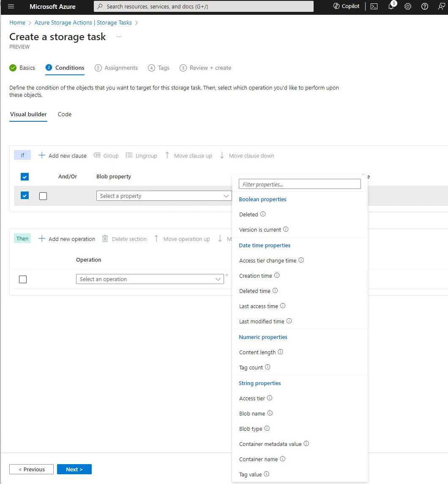Screen dimensions: 448x484
Task: Open Copilot from the top bar
Action: (346, 6)
